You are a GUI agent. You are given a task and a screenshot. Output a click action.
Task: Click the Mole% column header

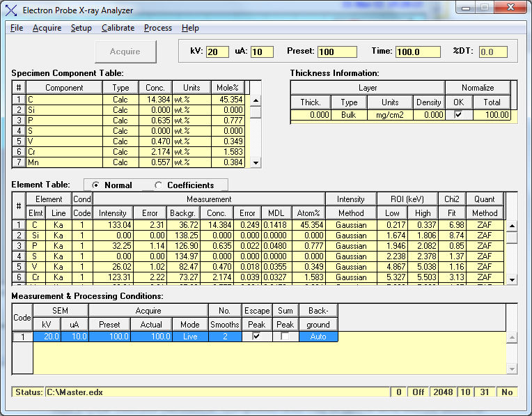(228, 88)
